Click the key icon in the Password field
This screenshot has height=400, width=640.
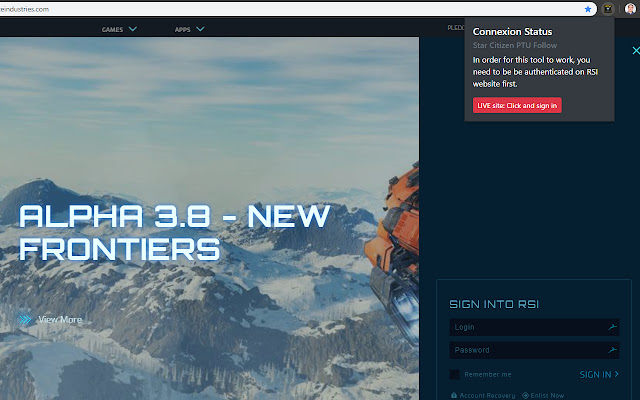[x=612, y=350]
